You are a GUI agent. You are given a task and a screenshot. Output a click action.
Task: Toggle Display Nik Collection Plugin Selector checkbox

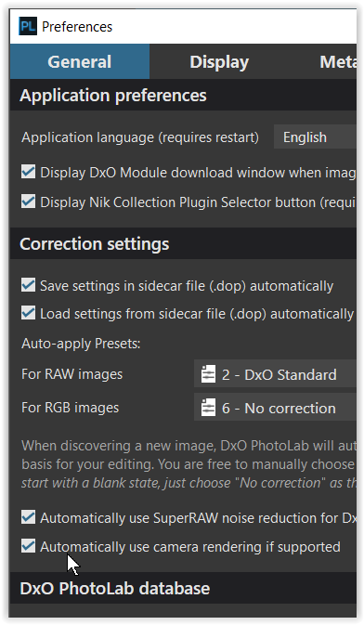pyautogui.click(x=28, y=202)
